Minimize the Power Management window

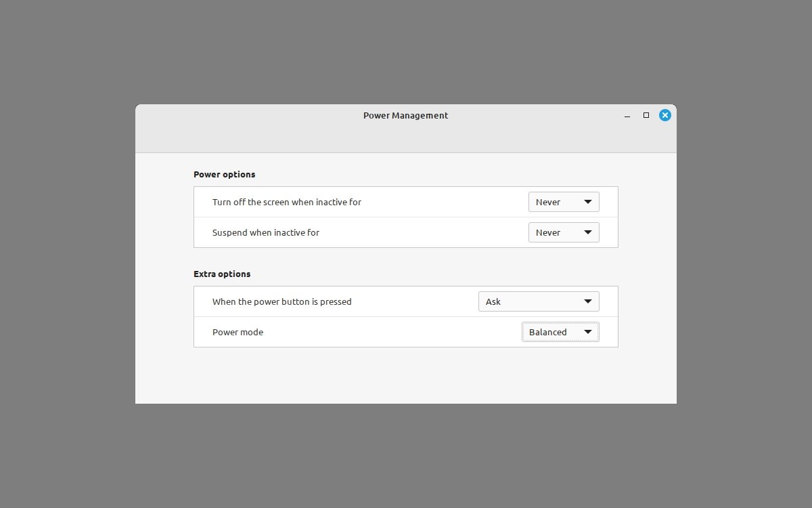click(x=628, y=116)
